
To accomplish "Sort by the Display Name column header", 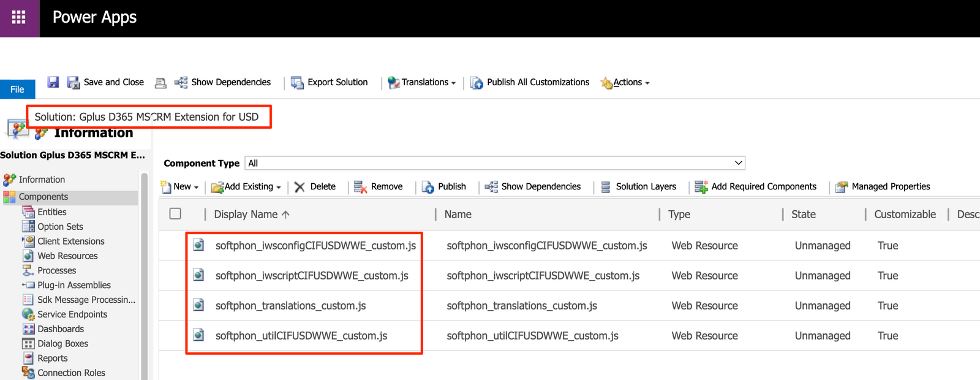I will point(252,215).
